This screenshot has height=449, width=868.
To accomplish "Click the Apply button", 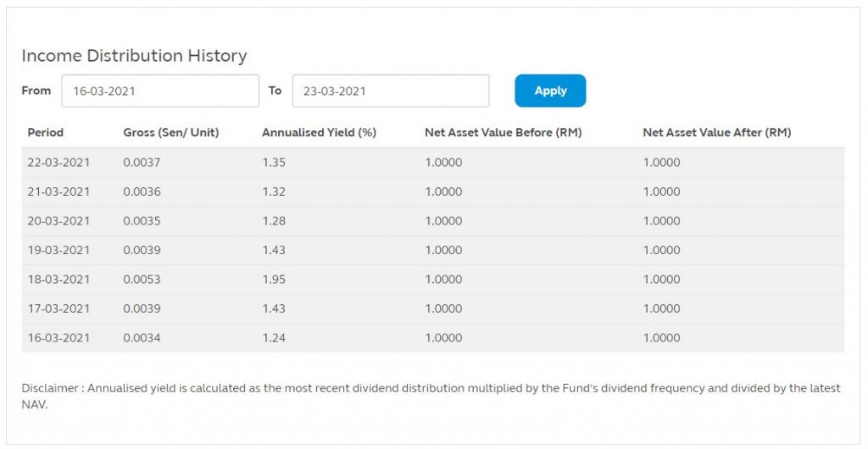I will (550, 91).
